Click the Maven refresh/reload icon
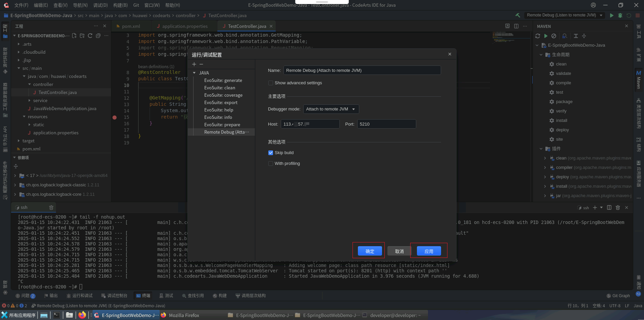Viewport: 644px width, 320px height. tap(538, 36)
